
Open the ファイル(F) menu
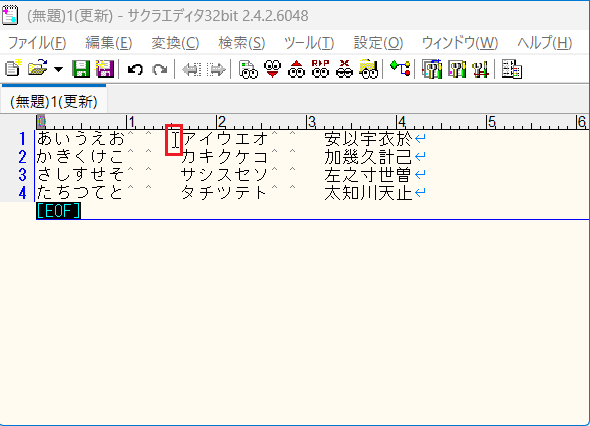(37, 43)
